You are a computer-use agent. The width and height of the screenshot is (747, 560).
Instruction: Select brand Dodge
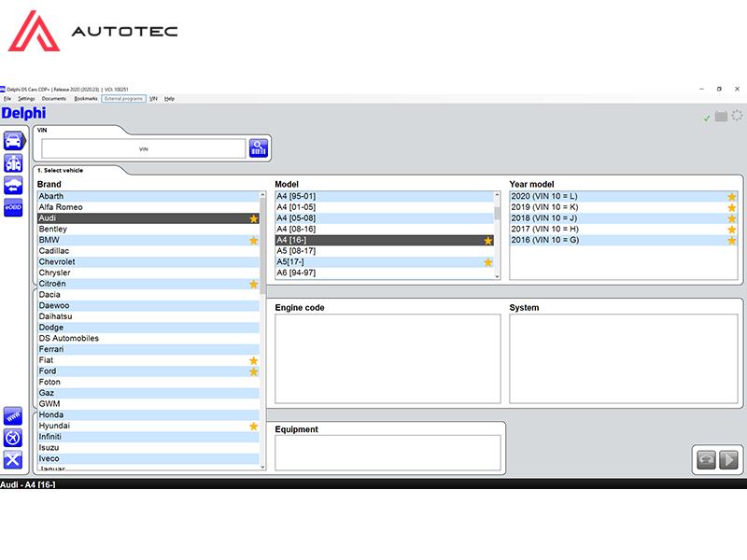(148, 328)
